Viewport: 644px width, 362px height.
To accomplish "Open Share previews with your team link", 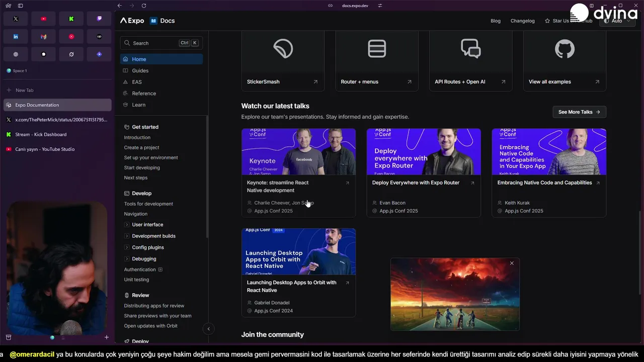I will click(x=157, y=316).
